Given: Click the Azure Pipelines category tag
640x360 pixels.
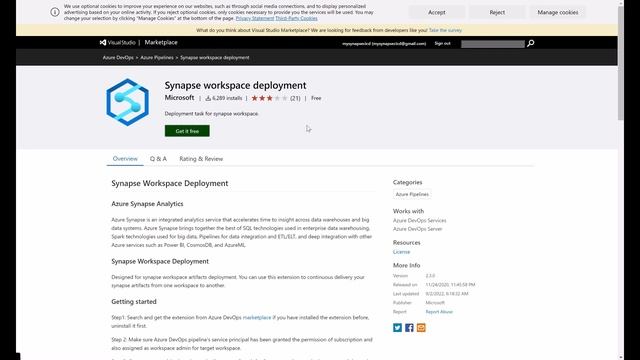Looking at the screenshot, I should (x=412, y=194).
